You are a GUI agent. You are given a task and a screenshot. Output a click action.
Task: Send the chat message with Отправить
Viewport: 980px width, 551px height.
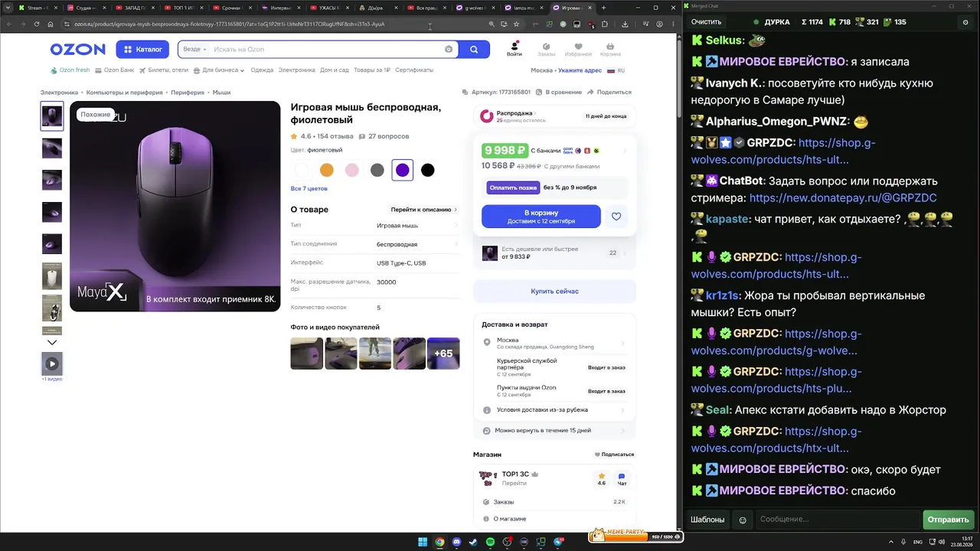948,520
